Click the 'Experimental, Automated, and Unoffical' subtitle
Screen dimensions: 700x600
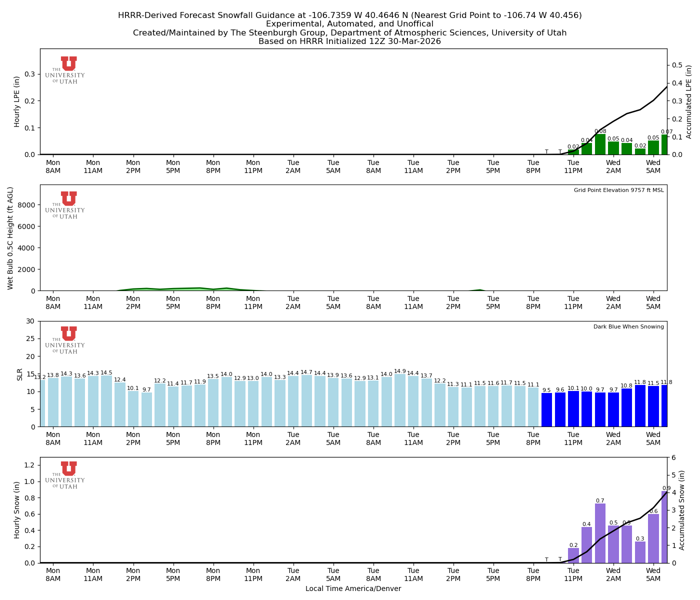tap(350, 23)
